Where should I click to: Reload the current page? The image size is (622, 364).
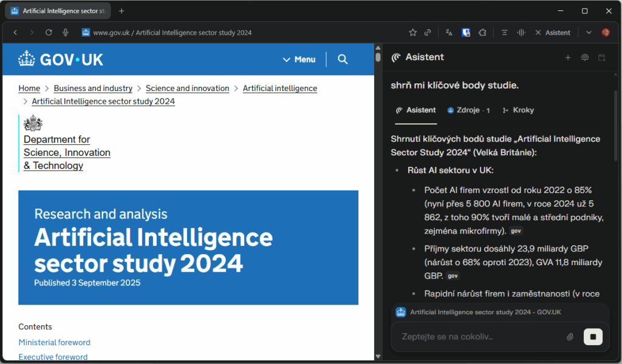pos(49,33)
